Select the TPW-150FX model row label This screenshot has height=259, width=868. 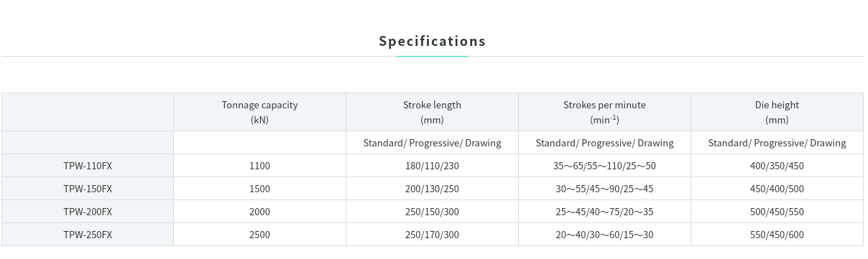tap(88, 189)
